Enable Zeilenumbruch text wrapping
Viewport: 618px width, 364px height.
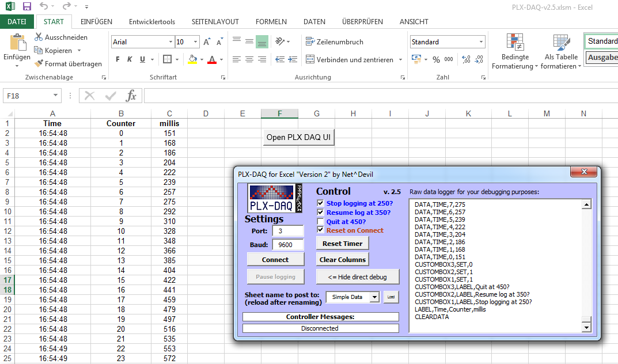pyautogui.click(x=335, y=42)
